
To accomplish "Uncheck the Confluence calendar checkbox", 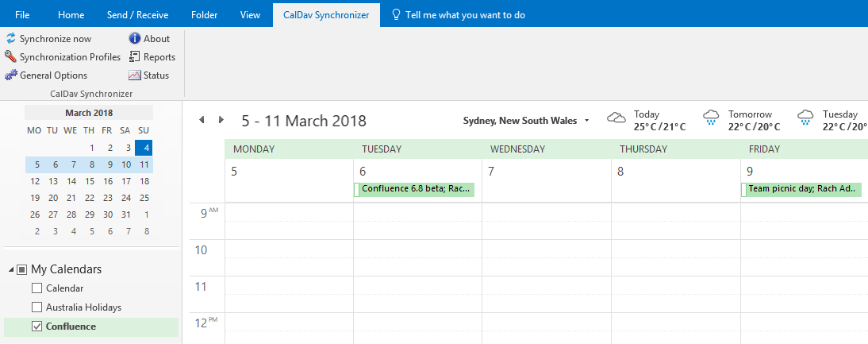I will coord(36,327).
